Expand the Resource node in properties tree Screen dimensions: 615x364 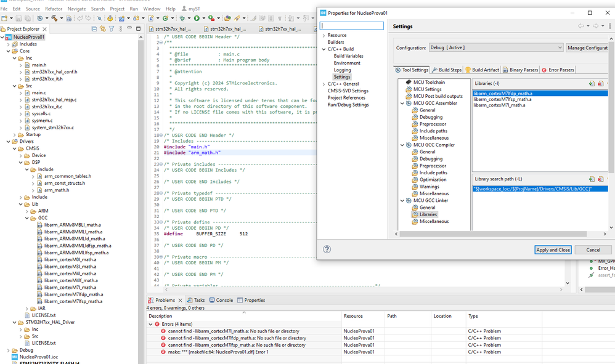[324, 35]
